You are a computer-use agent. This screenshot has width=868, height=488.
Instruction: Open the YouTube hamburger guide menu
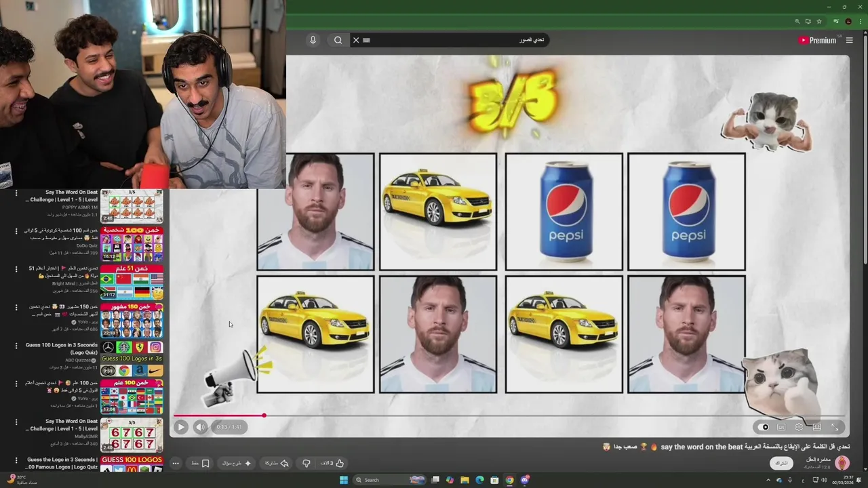pos(849,40)
